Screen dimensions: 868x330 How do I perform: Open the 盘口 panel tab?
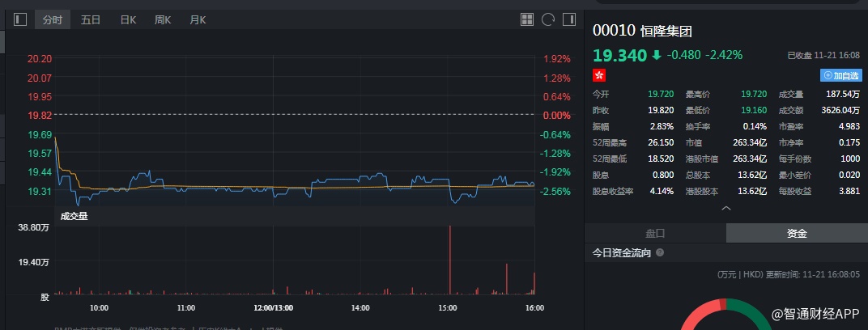655,233
